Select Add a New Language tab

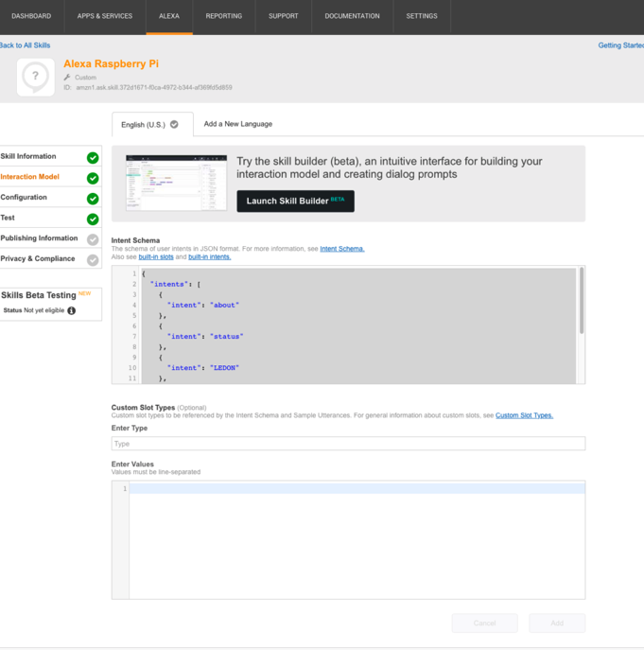coord(237,124)
